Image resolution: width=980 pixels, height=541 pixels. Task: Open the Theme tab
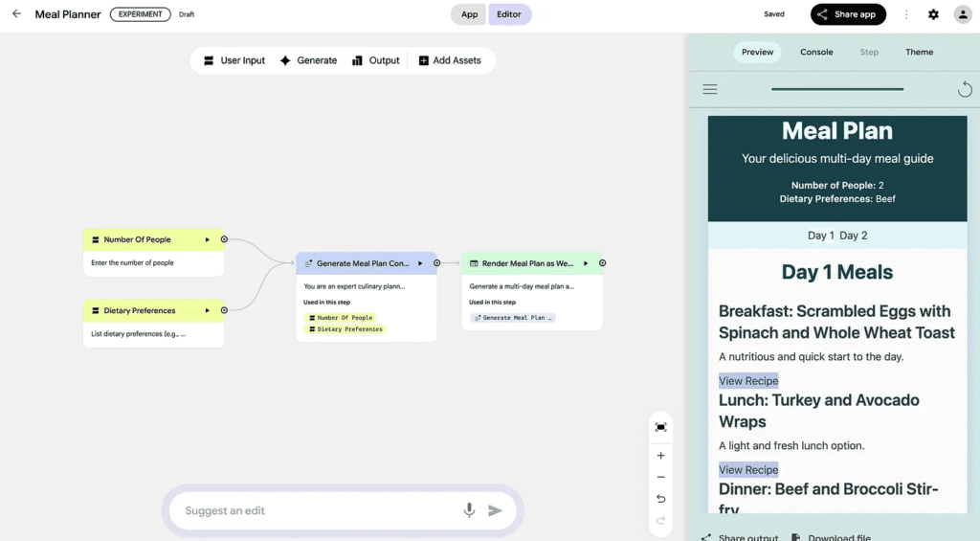click(919, 52)
